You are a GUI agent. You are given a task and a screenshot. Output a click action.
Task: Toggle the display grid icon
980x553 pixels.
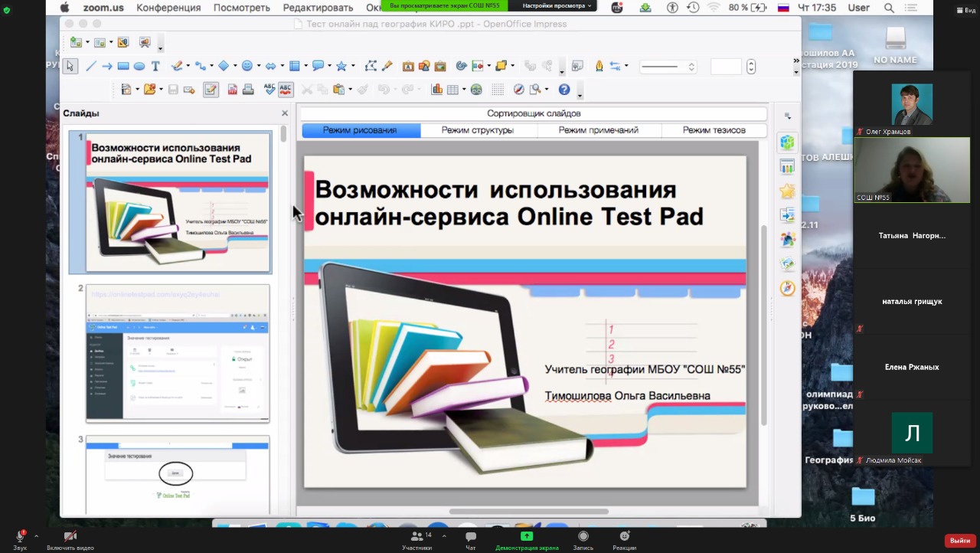498,90
